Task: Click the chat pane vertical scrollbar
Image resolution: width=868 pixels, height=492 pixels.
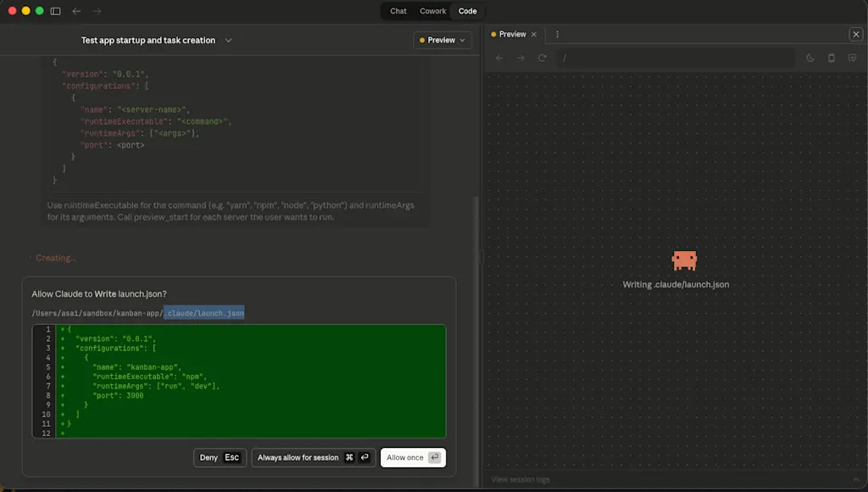Action: [x=478, y=341]
